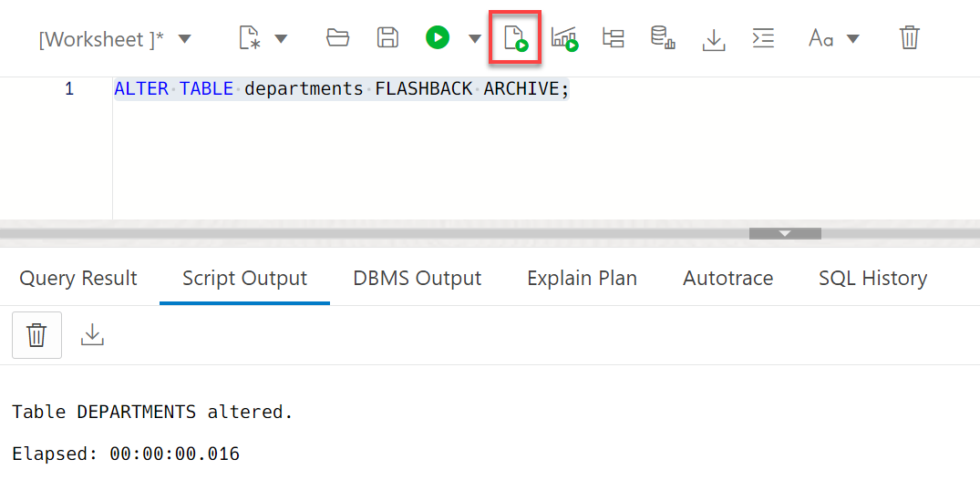Open the Aa font size dropdown

[x=852, y=38]
